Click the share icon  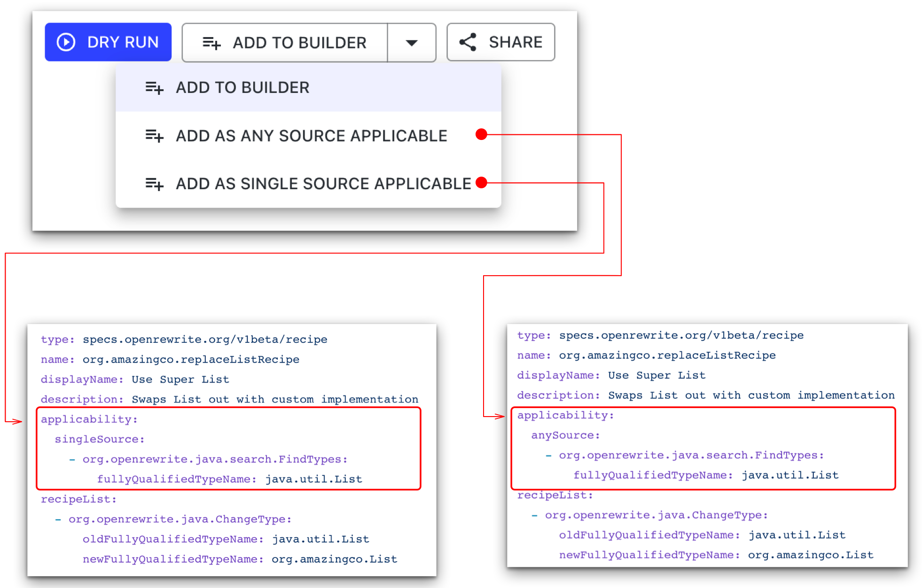pyautogui.click(x=468, y=42)
